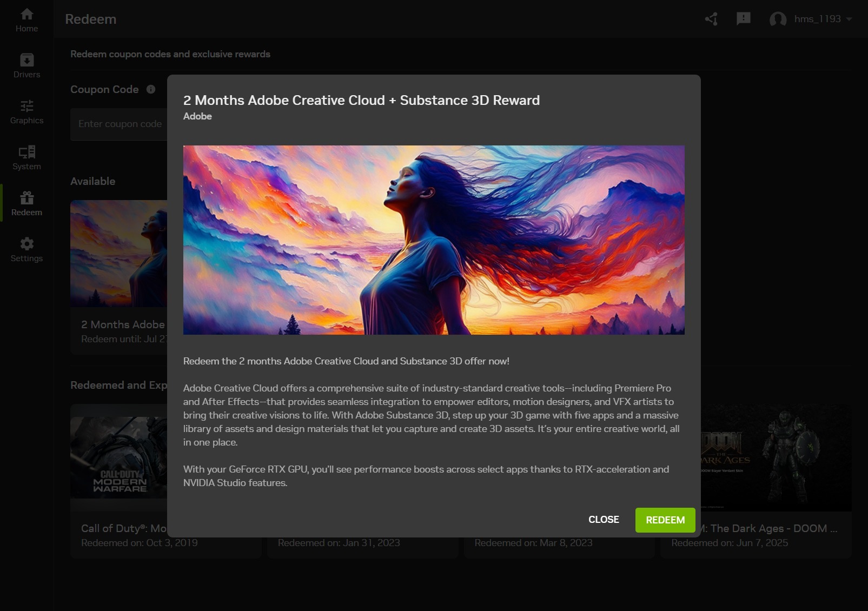The width and height of the screenshot is (868, 611).
Task: Close the Adobe reward dialog via CLOSE
Action: pos(603,520)
